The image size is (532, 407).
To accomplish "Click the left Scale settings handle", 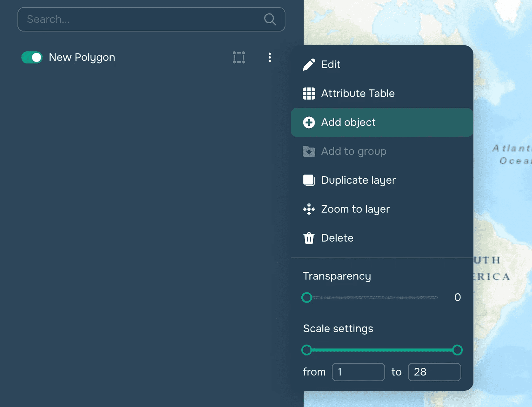I will click(307, 350).
